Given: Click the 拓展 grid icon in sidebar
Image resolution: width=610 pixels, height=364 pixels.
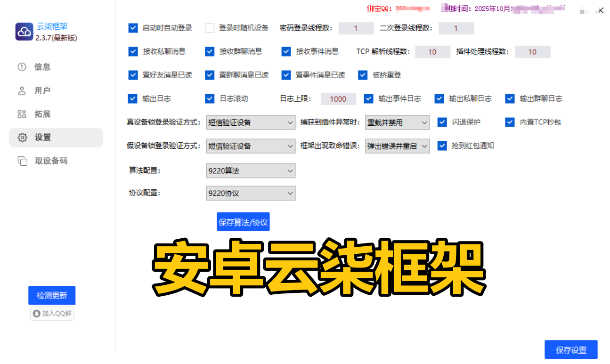Looking at the screenshot, I should pos(22,114).
